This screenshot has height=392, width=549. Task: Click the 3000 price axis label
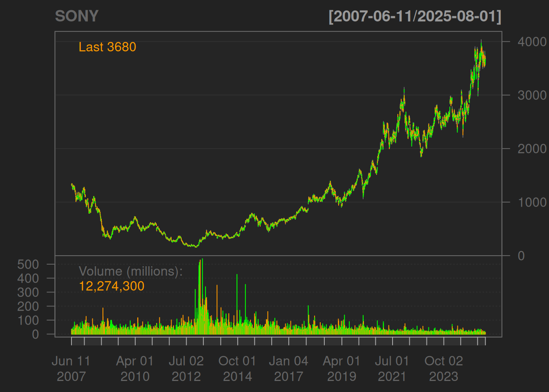pyautogui.click(x=532, y=95)
